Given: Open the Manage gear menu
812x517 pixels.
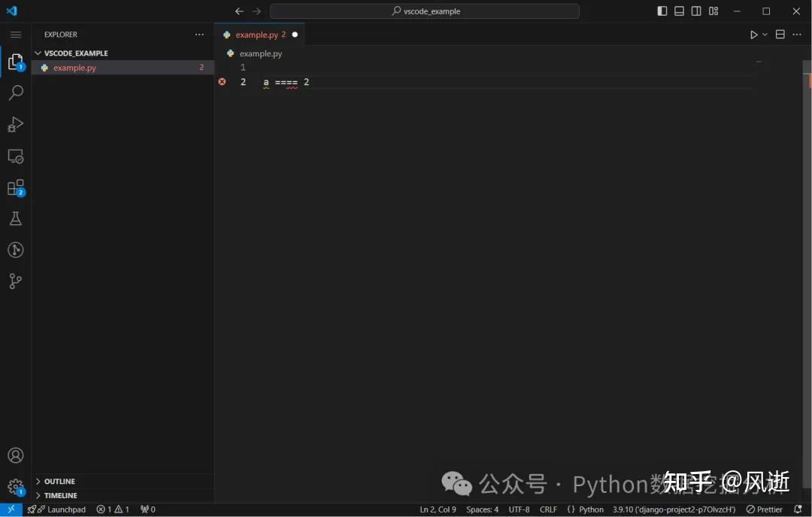Looking at the screenshot, I should click(x=16, y=487).
